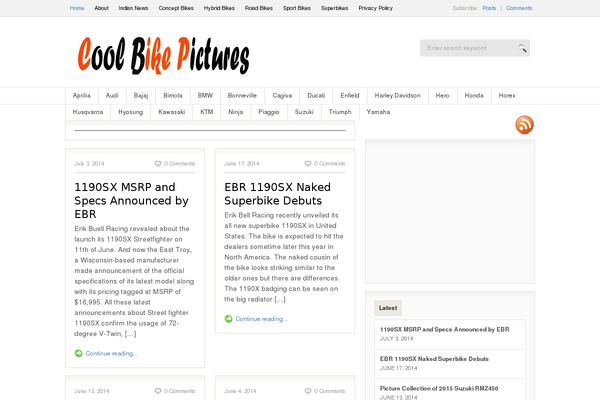Screen dimensions: 600x400
Task: Select the Audi brand tab
Action: [x=112, y=95]
